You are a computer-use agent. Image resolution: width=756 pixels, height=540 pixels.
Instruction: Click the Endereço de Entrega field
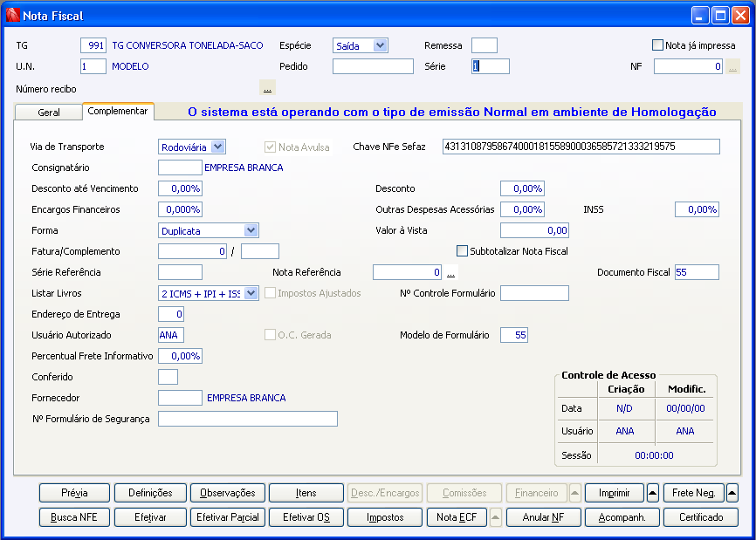(171, 314)
